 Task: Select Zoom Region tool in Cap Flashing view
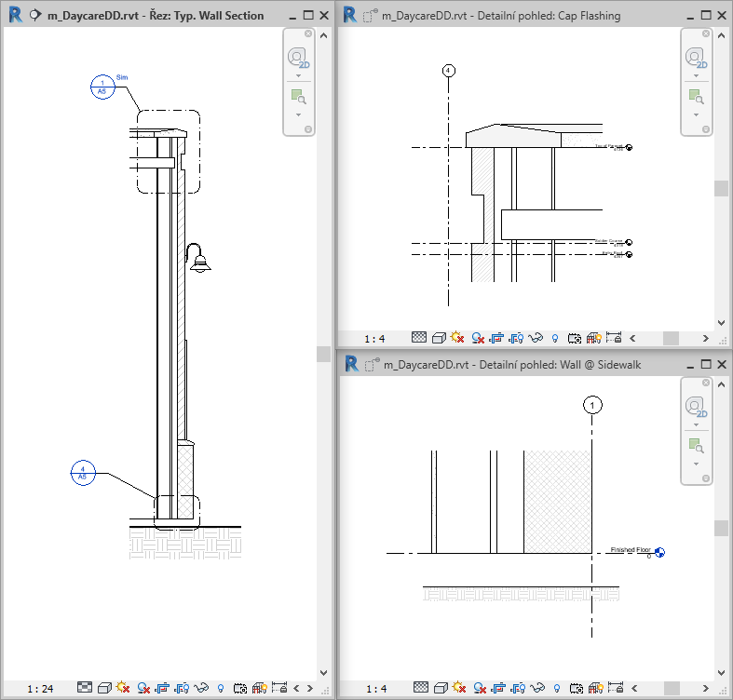click(x=696, y=96)
